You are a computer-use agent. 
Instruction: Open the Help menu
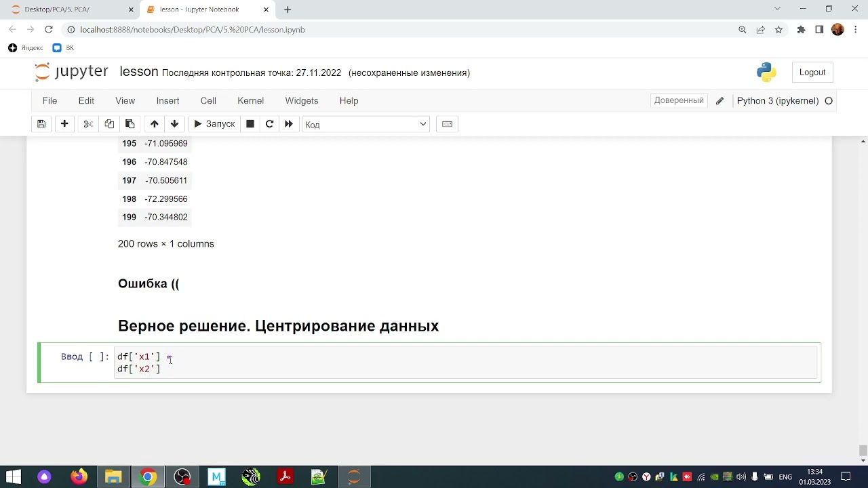pos(349,100)
